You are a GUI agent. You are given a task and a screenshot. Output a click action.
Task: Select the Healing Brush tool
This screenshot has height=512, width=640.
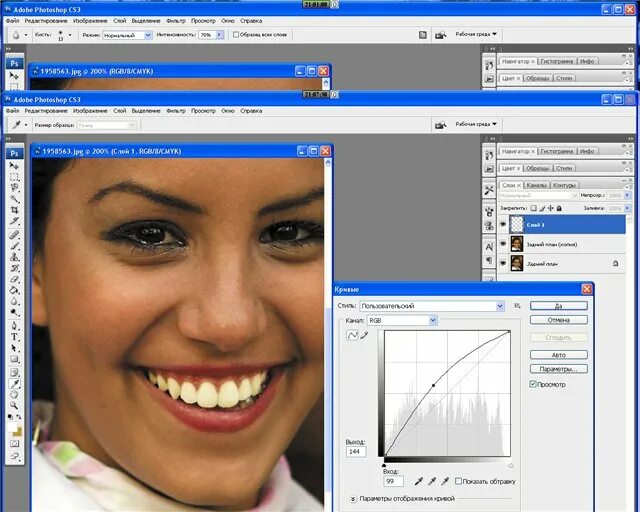coord(14,235)
